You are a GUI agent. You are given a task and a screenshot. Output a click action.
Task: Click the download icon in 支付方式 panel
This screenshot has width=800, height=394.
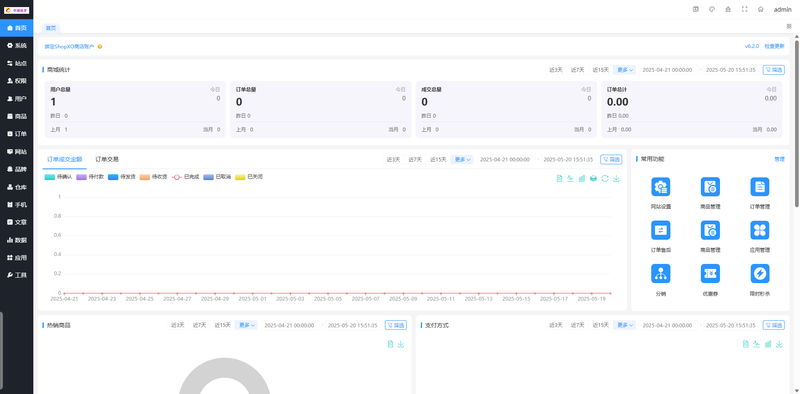779,344
